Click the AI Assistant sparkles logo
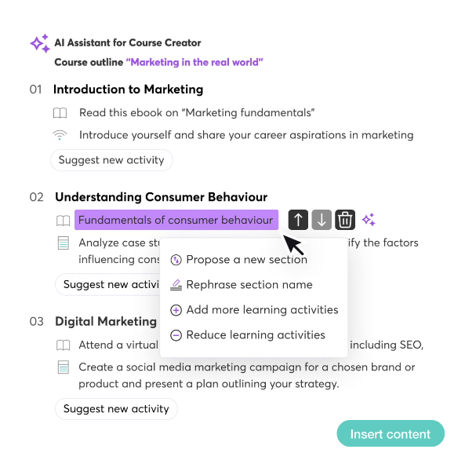 click(x=39, y=44)
